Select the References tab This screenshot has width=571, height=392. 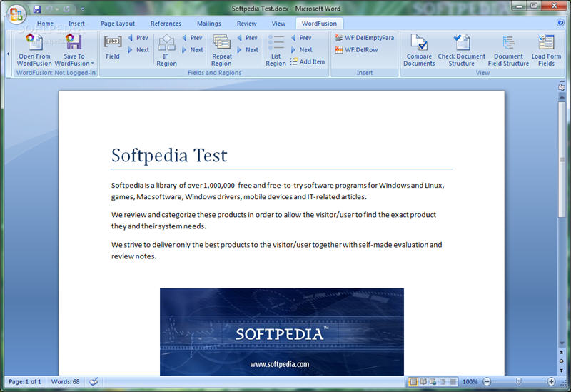coord(166,24)
